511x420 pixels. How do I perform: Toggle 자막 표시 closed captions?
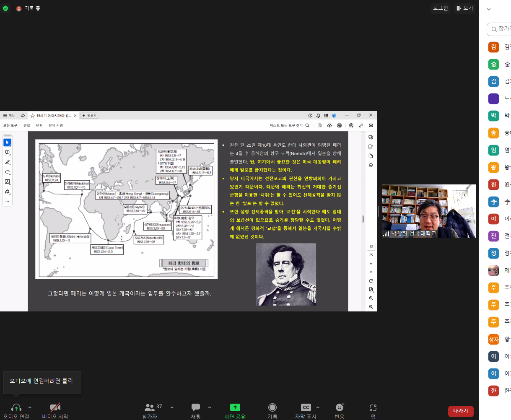[306, 408]
